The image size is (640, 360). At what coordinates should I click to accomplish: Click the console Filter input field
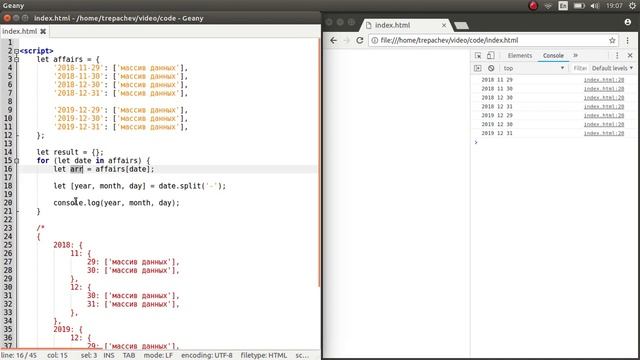coord(580,68)
